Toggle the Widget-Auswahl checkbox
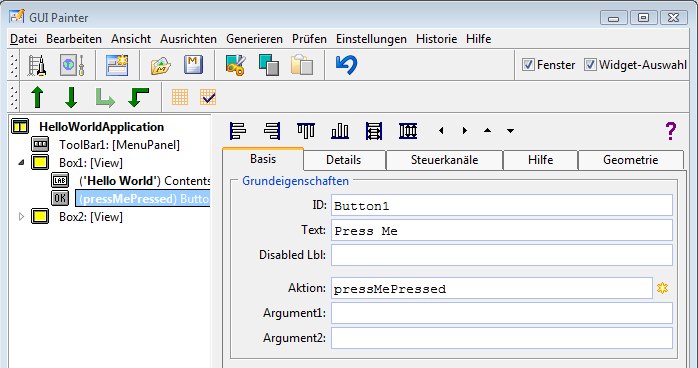698x368 pixels. (x=590, y=65)
